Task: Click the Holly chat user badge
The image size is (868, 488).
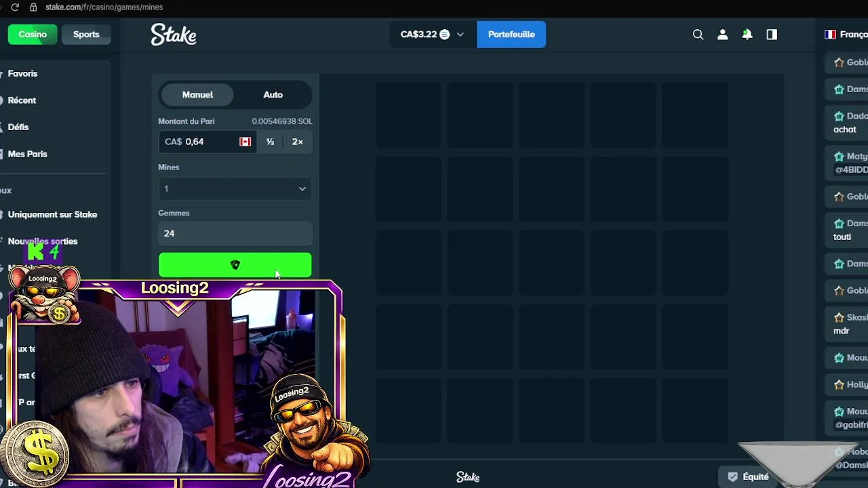Action: pos(839,385)
